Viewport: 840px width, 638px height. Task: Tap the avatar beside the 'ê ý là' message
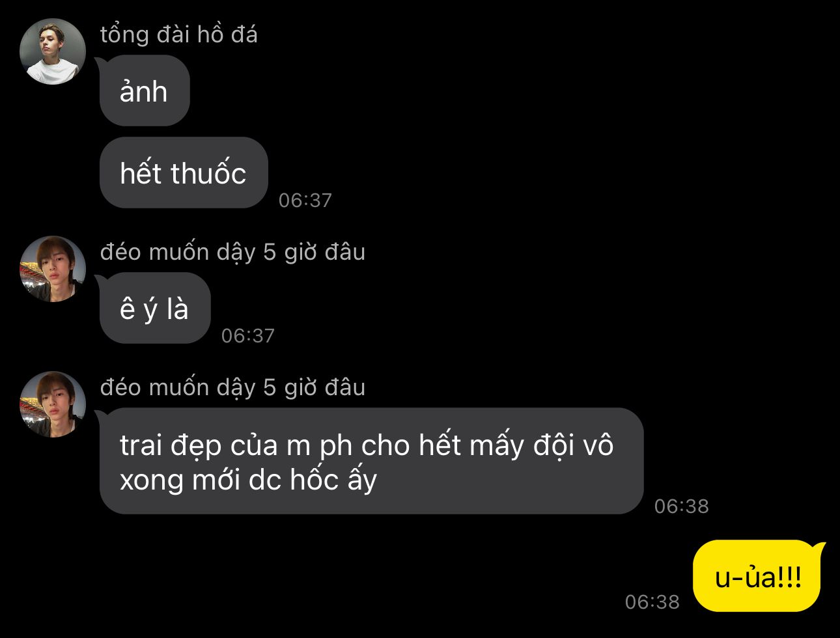(53, 269)
